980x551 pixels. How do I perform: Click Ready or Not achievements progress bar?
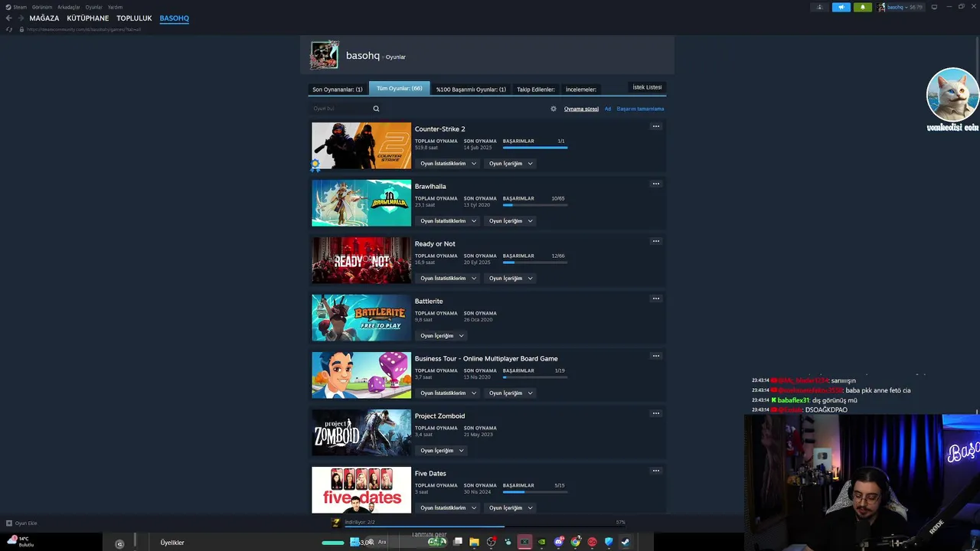click(535, 262)
